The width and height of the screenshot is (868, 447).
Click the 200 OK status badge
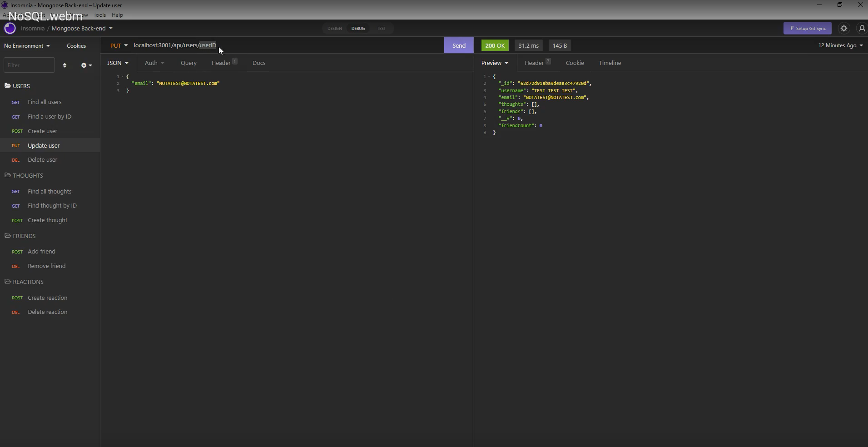tap(495, 45)
